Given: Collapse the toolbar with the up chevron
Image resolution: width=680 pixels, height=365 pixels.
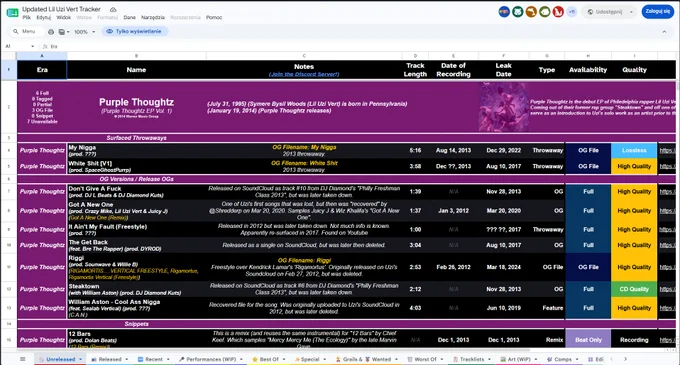Looking at the screenshot, I should point(664,32).
